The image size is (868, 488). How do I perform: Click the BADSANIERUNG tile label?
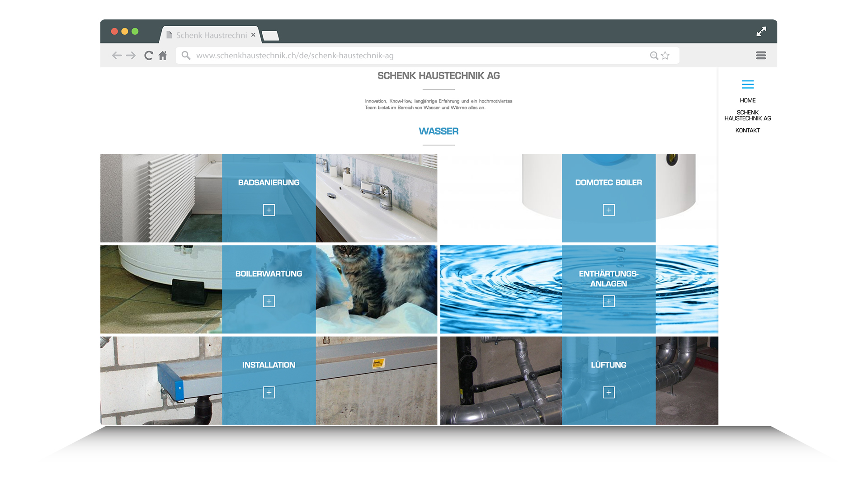click(x=269, y=183)
